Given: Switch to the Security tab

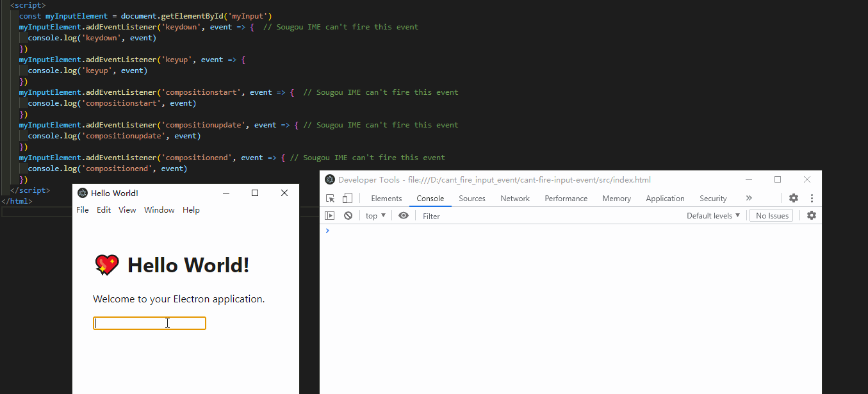Looking at the screenshot, I should (713, 199).
